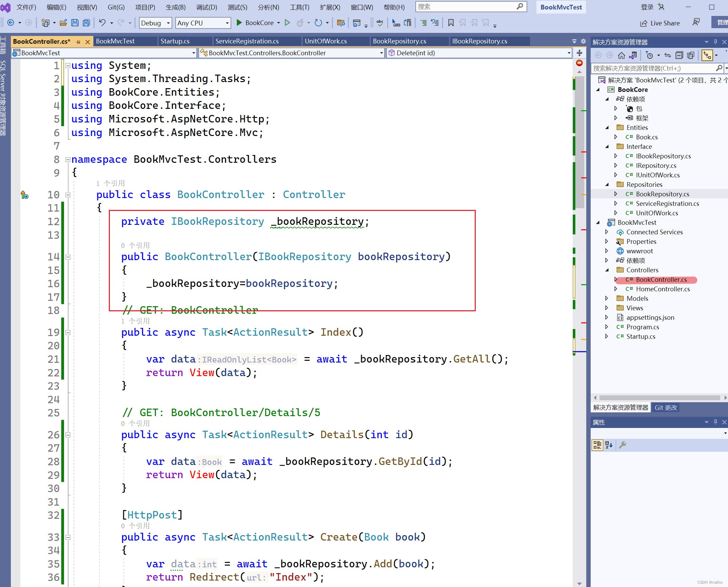The width and height of the screenshot is (728, 587).
Task: Switch to Git 更改 panel tab
Action: (x=665, y=408)
